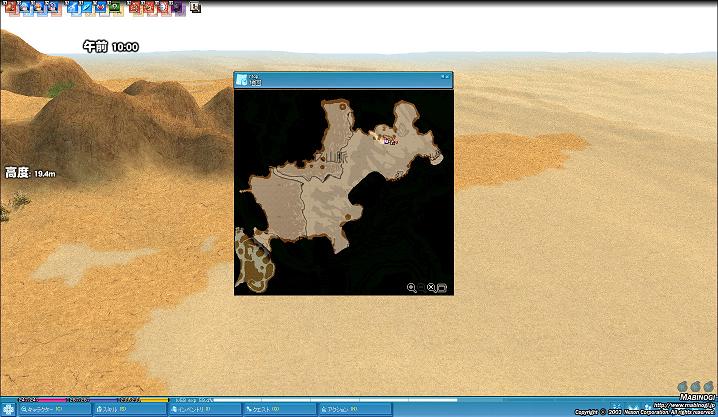This screenshot has width=718, height=417.
Task: Click the rightmost map control icon
Action: pos(441,287)
